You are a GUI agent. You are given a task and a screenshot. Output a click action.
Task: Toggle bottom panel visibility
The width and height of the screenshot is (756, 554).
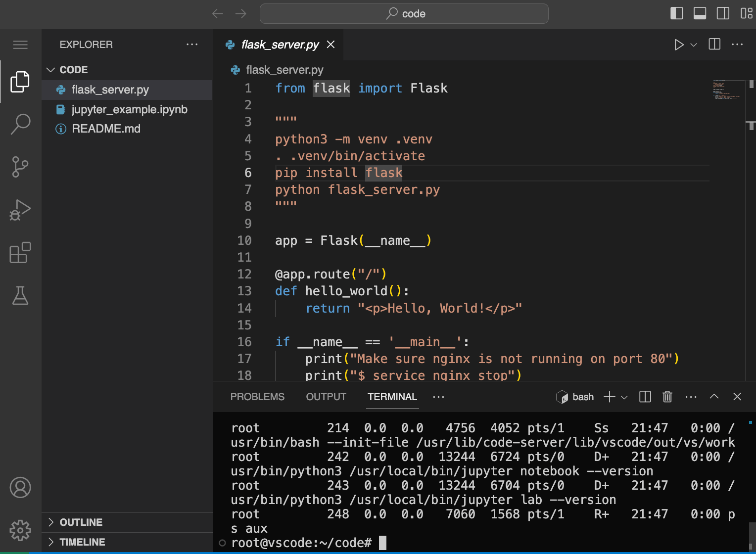coord(700,13)
